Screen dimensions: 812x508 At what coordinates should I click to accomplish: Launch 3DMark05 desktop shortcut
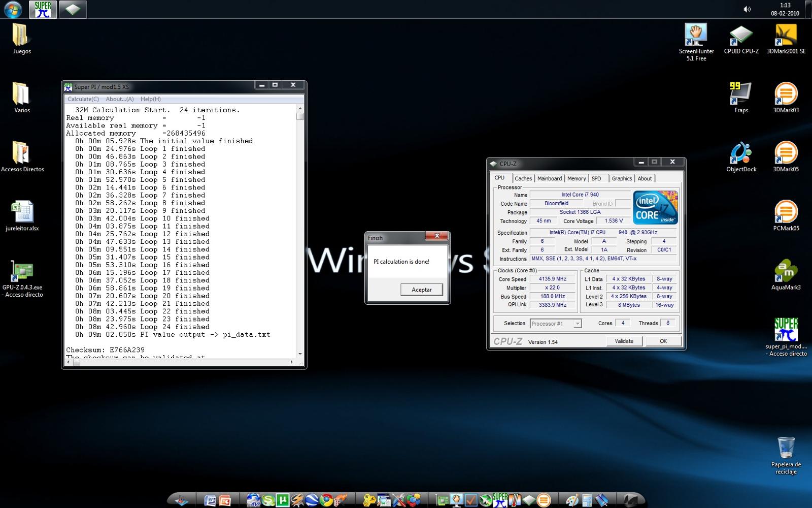[x=786, y=157]
